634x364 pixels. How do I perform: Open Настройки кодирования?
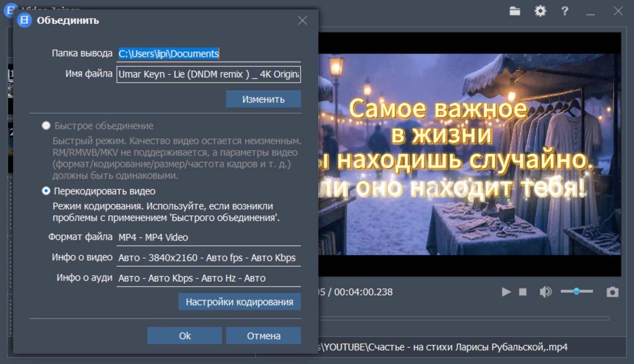[239, 302]
